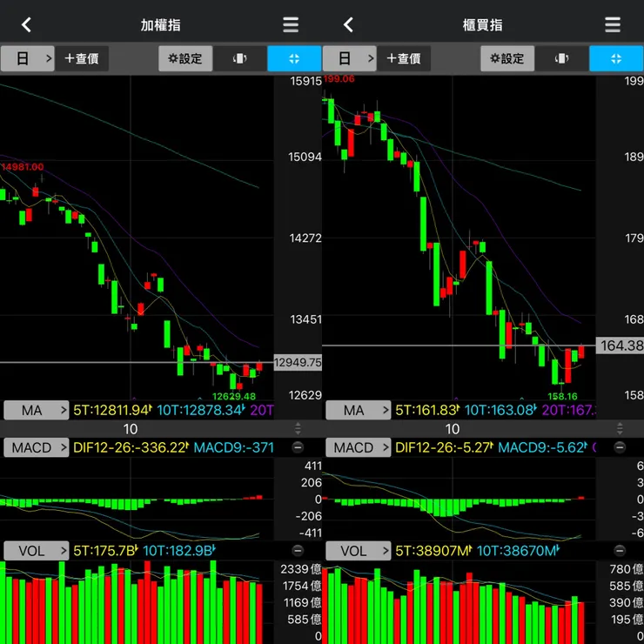Open 設定 settings on 櫃買指 panel

click(x=507, y=58)
